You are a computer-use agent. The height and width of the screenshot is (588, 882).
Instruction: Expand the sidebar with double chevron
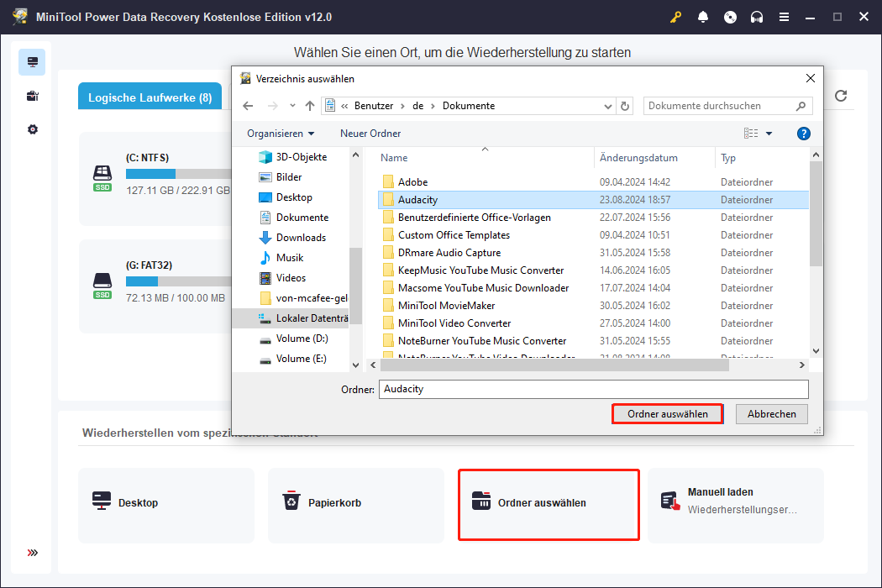(33, 553)
